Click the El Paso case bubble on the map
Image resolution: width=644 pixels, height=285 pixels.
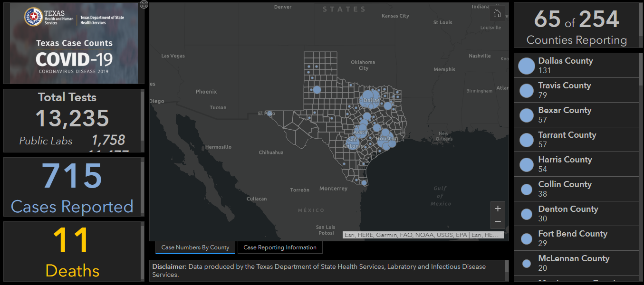click(269, 114)
